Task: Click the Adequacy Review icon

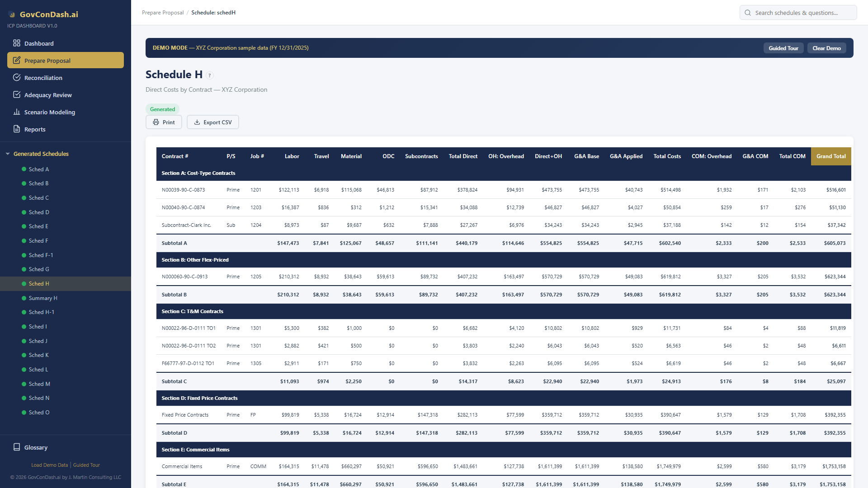Action: point(17,95)
